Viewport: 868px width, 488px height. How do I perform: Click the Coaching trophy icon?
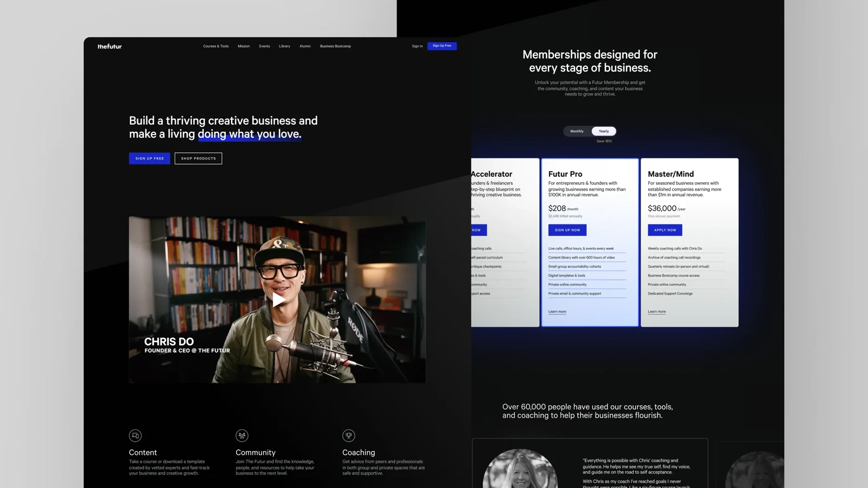(x=349, y=435)
